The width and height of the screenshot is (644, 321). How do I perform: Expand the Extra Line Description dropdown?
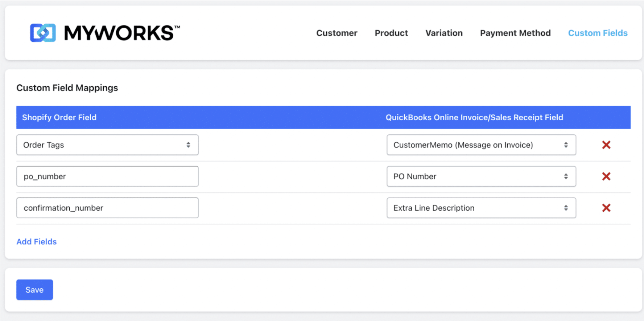481,208
